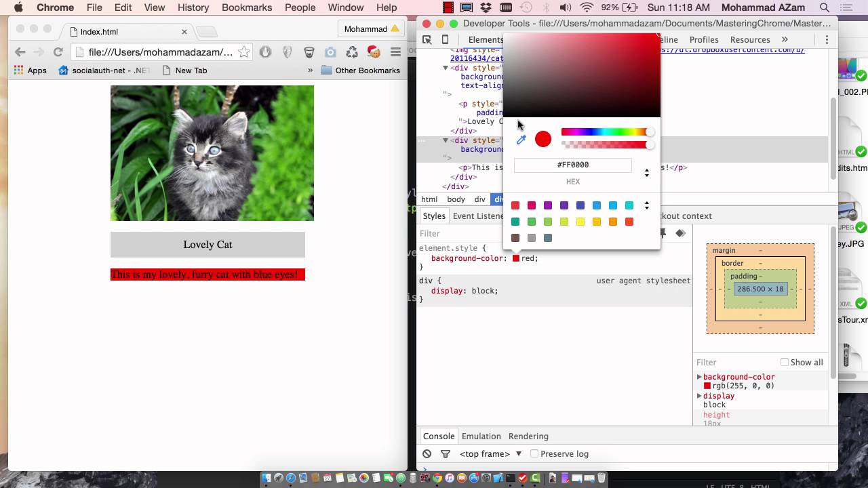Pick the yellow palette swatch
This screenshot has height=488, width=868.
(x=580, y=222)
